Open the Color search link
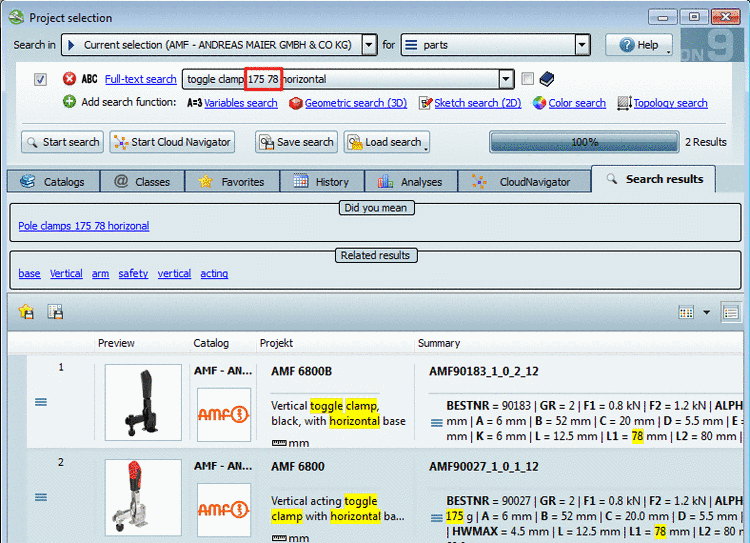This screenshot has width=750, height=543. pyautogui.click(x=577, y=103)
